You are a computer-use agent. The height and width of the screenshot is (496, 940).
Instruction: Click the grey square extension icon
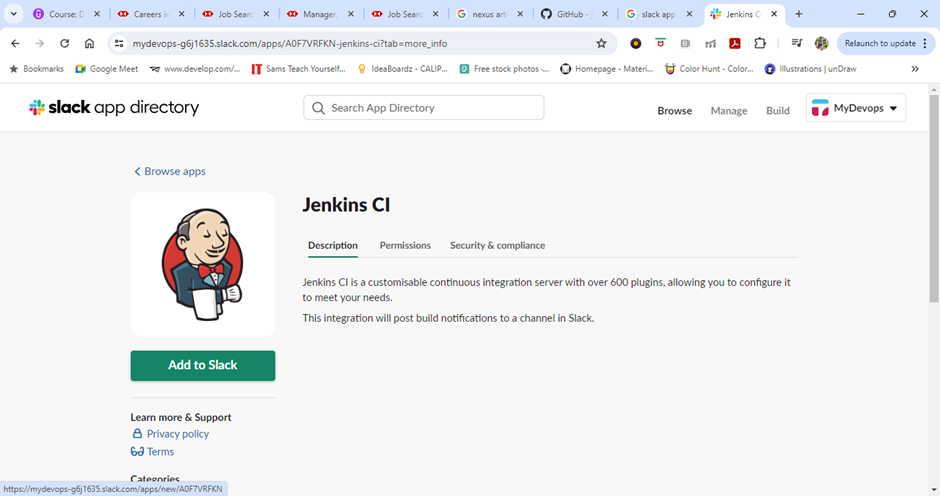pos(685,43)
